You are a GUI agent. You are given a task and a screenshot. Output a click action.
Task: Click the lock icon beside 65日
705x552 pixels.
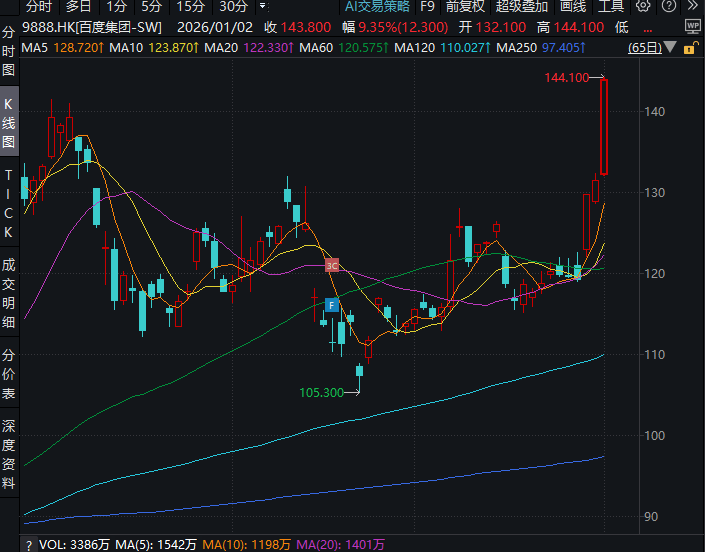point(693,47)
